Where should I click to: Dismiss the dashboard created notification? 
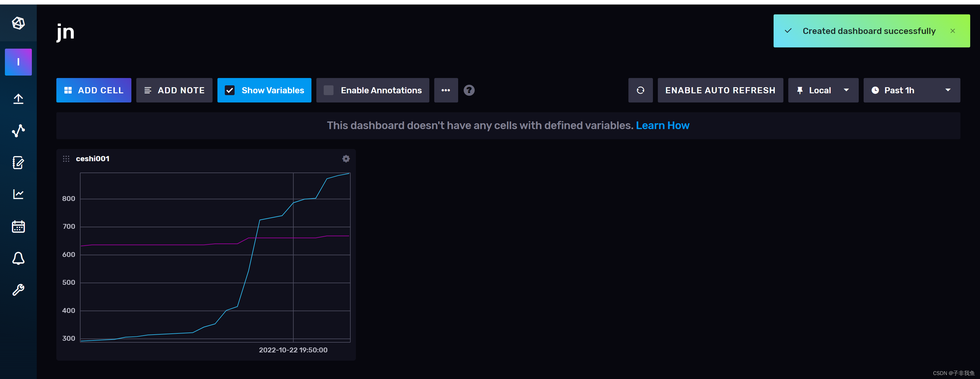tap(952, 31)
